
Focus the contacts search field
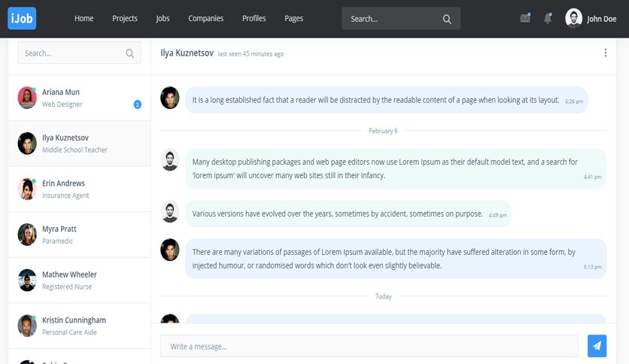(x=79, y=53)
